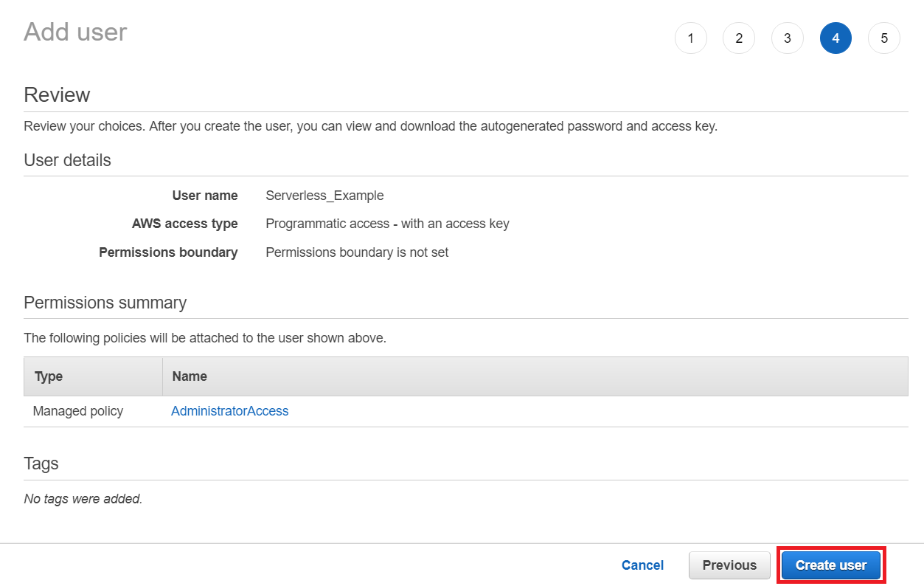Go to step 1 of wizard
The height and width of the screenshot is (586, 924).
click(x=690, y=38)
